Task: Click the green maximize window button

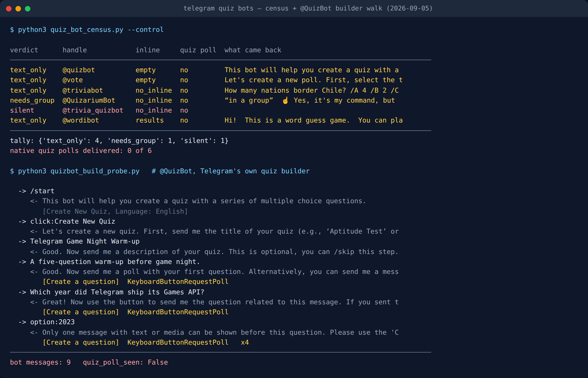Action: 28,9
